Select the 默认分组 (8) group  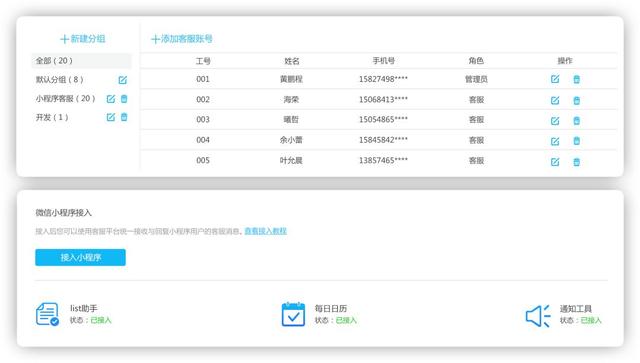tap(59, 80)
